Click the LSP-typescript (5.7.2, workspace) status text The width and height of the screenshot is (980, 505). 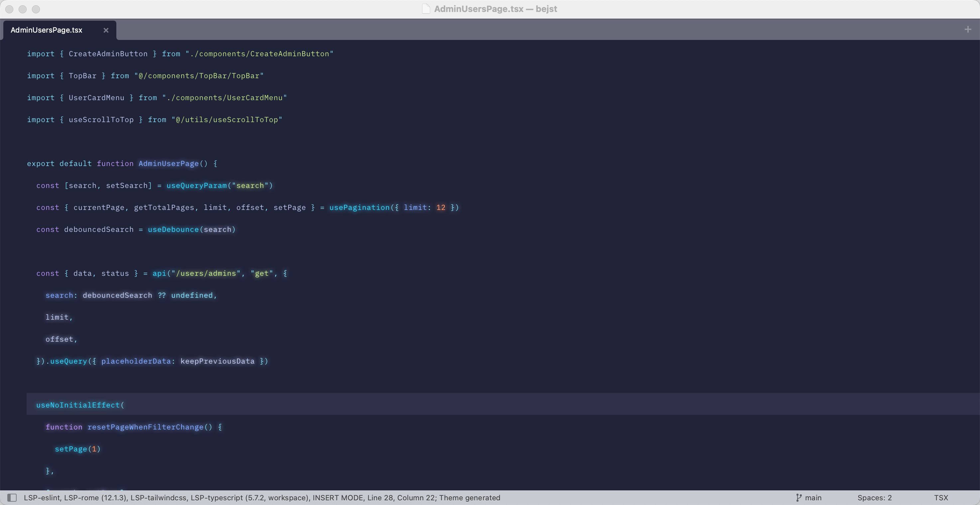(x=250, y=497)
